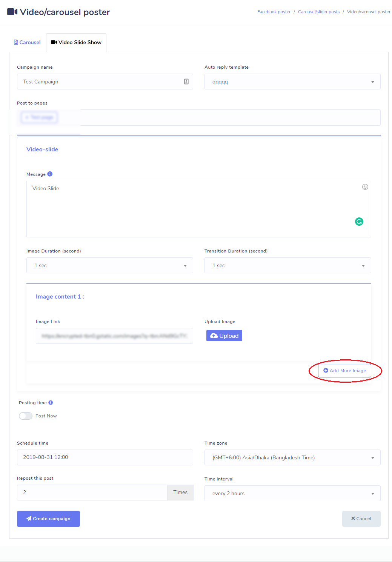Enable the Post Now toggle
The image size is (392, 562).
(25, 416)
